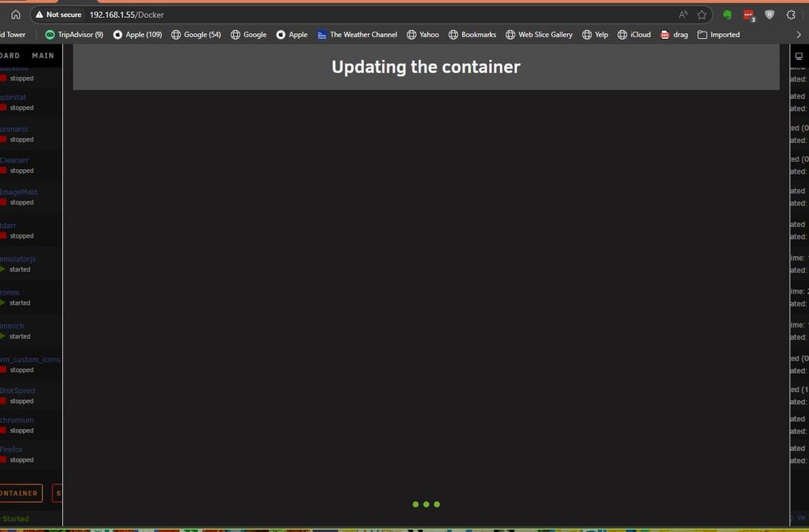Open the Evernote extension icon

click(x=727, y=15)
